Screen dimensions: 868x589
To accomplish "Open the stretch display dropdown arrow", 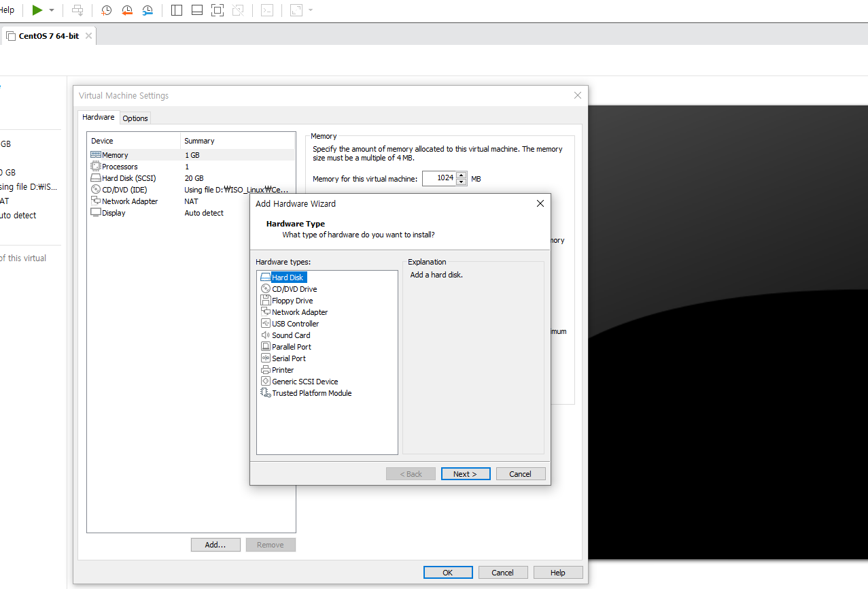I will coord(311,10).
